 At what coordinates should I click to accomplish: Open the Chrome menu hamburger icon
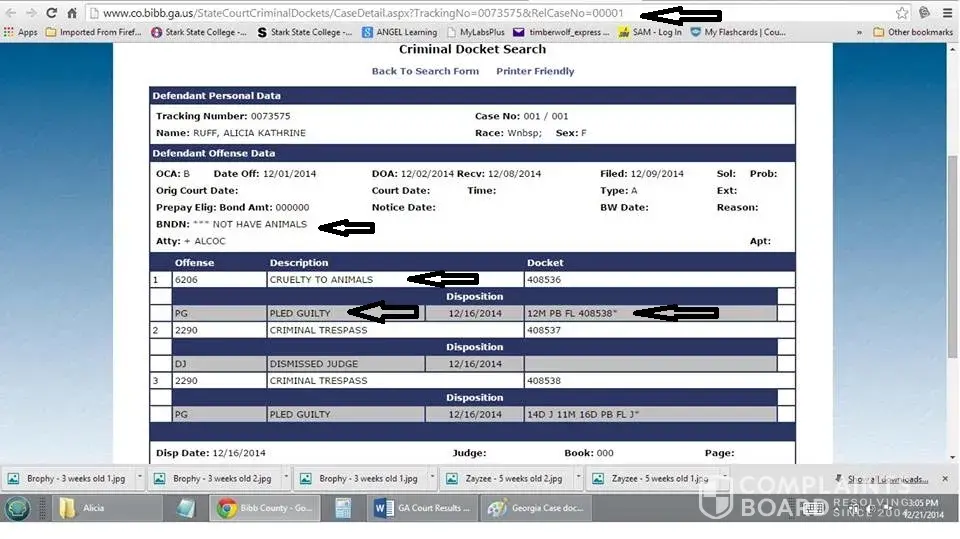[x=947, y=13]
